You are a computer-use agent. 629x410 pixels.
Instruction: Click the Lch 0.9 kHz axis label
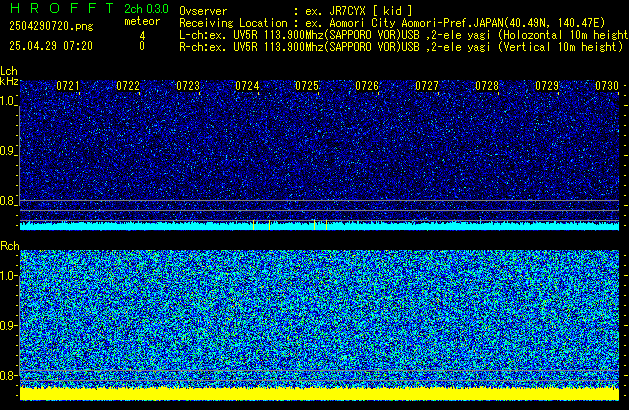click(7, 151)
